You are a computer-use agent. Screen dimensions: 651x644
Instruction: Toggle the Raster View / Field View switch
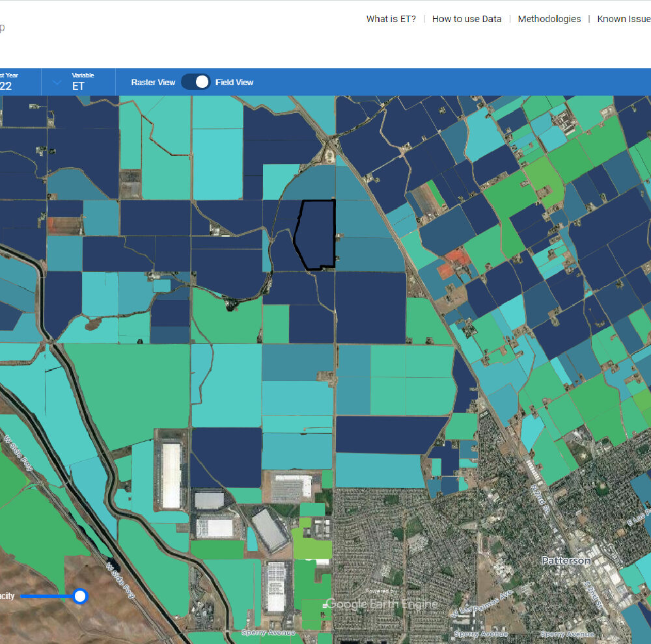[x=195, y=82]
